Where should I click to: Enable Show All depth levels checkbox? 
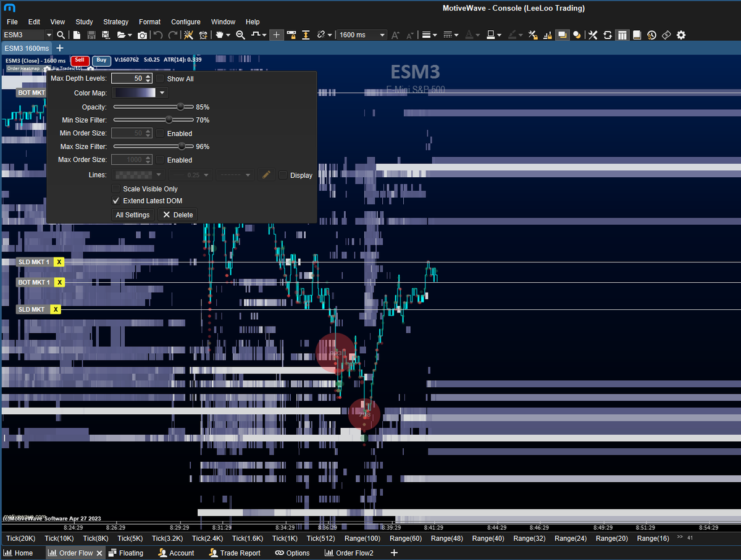pos(161,79)
